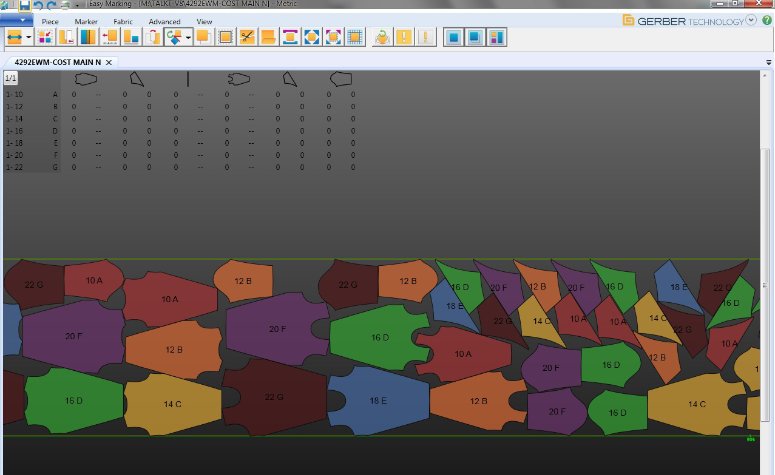
Task: Click the last piece shape column header
Action: point(341,79)
